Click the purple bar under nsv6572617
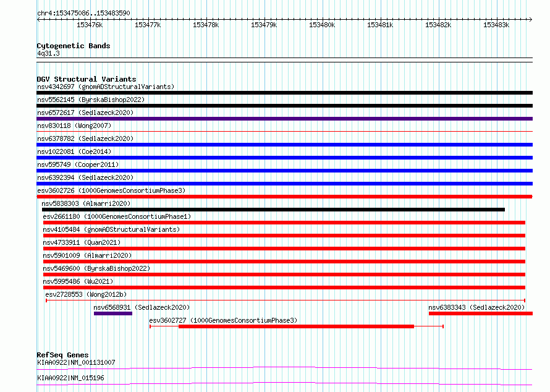 tap(284, 119)
